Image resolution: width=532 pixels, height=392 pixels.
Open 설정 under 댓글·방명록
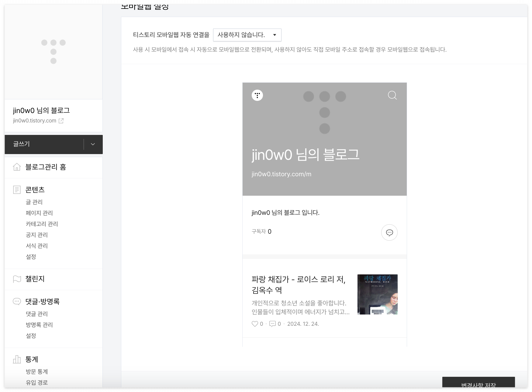point(31,336)
